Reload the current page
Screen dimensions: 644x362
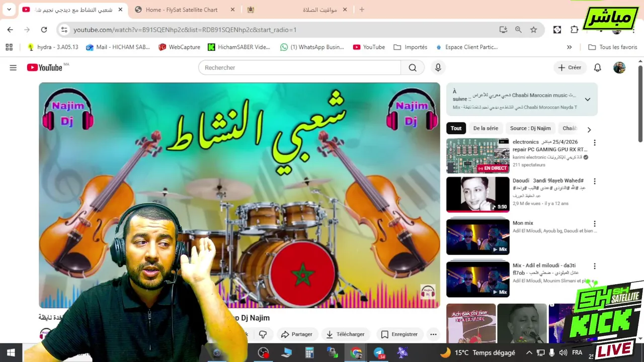[44, 30]
